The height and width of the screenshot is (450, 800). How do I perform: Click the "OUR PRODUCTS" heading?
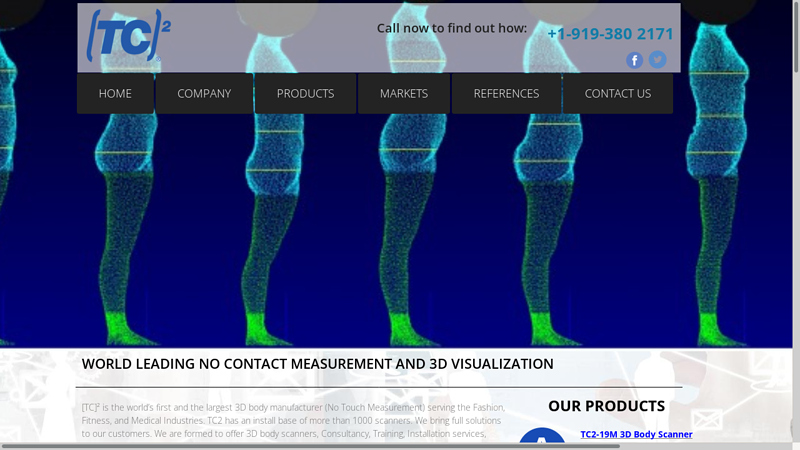(607, 406)
